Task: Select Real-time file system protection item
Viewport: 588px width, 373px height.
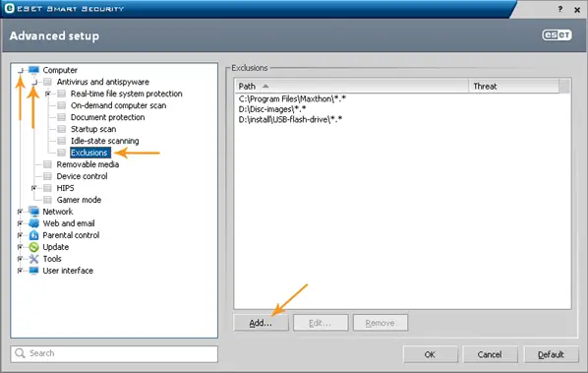Action: [x=127, y=93]
